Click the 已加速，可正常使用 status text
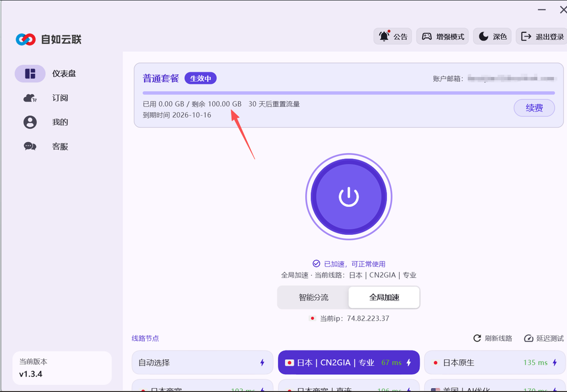This screenshot has width=567, height=392. [354, 264]
